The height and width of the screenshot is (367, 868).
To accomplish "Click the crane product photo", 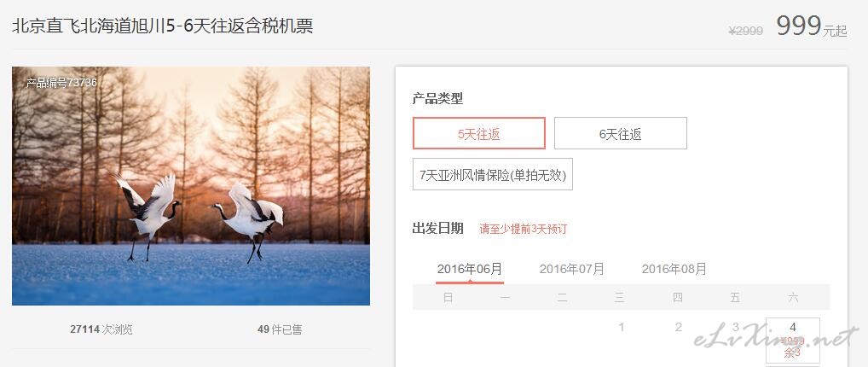I will coord(191,186).
